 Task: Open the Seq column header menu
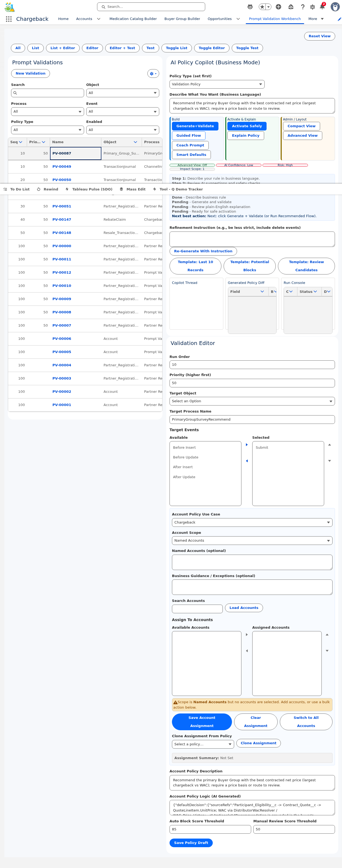coord(21,142)
